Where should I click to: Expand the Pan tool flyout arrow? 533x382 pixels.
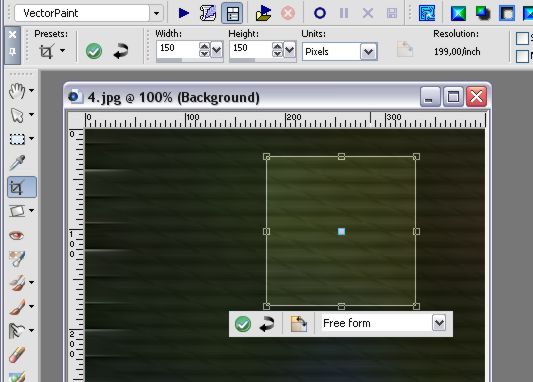(x=32, y=90)
